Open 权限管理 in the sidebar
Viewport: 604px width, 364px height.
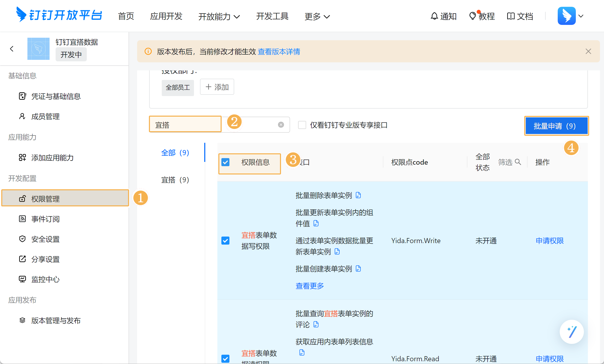[x=45, y=199]
